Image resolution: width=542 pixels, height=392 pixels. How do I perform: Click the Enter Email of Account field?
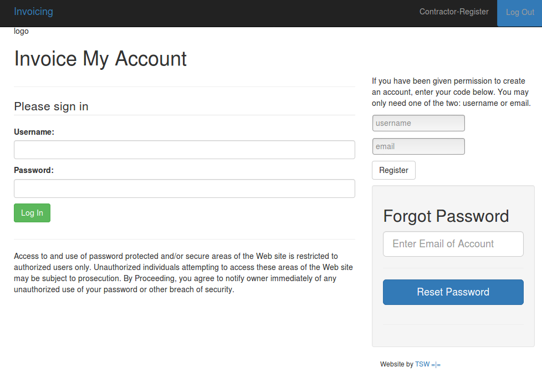click(x=453, y=243)
